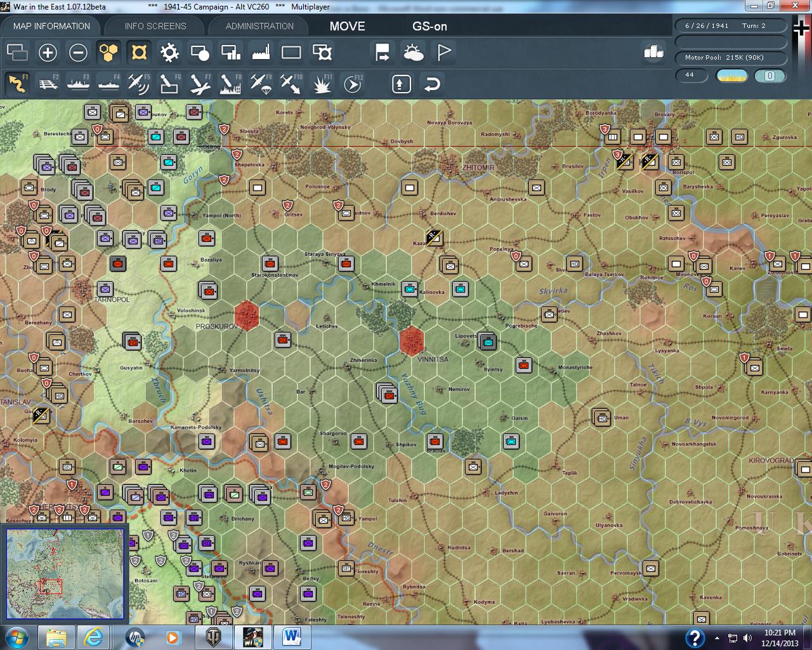This screenshot has height=650, width=812.
Task: Select the F11 explosion mode icon
Action: tap(322, 84)
